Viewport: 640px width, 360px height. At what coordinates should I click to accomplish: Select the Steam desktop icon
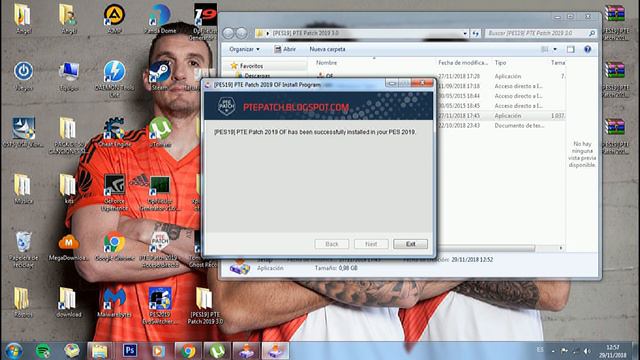159,76
